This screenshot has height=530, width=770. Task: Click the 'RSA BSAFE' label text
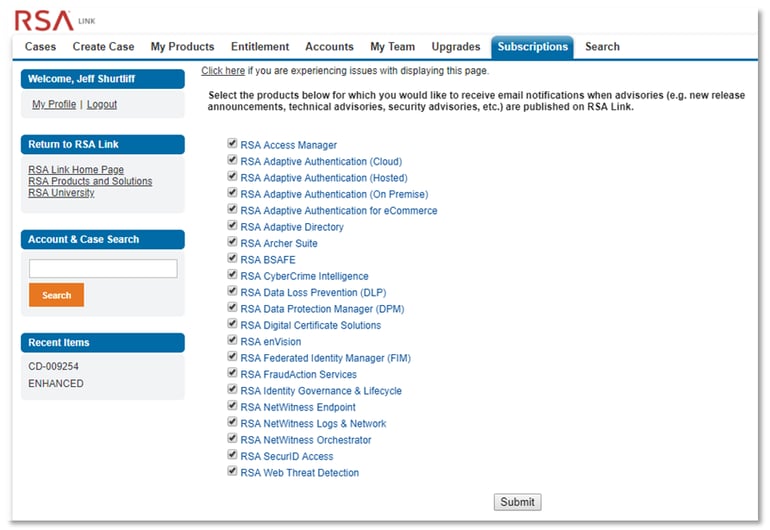pyautogui.click(x=268, y=260)
